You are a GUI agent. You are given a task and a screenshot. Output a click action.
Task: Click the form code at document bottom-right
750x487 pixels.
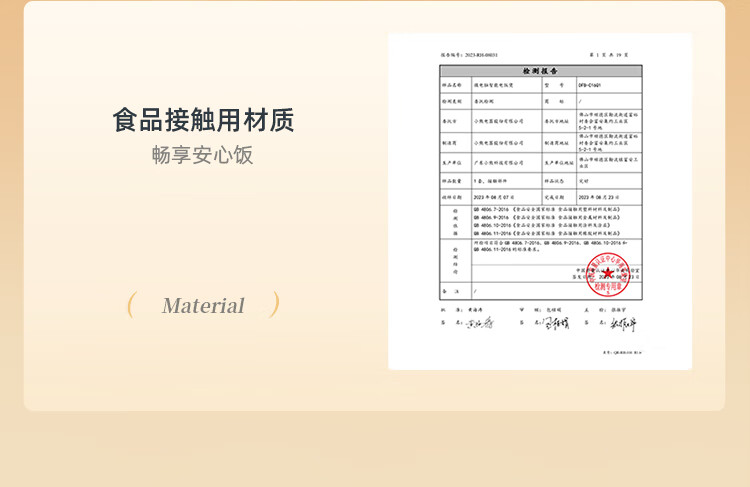pyautogui.click(x=622, y=352)
